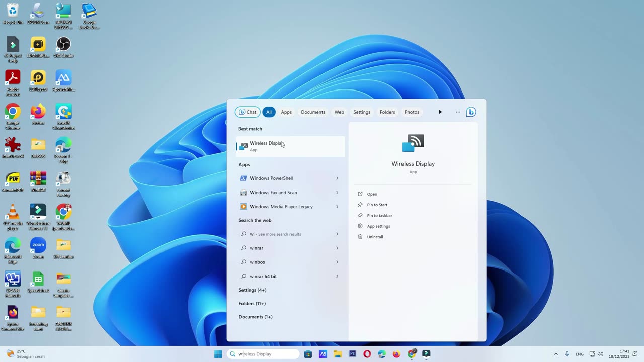Viewport: 644px width, 362px height.
Task: Open Photoshop from the taskbar
Action: (x=352, y=354)
